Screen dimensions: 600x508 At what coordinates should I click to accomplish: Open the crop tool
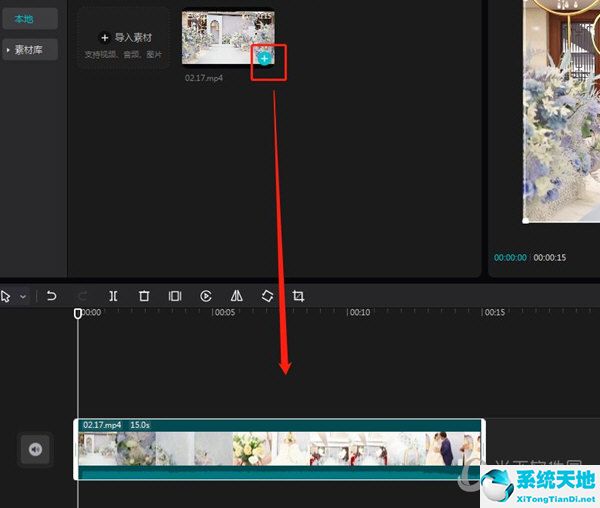tap(298, 296)
